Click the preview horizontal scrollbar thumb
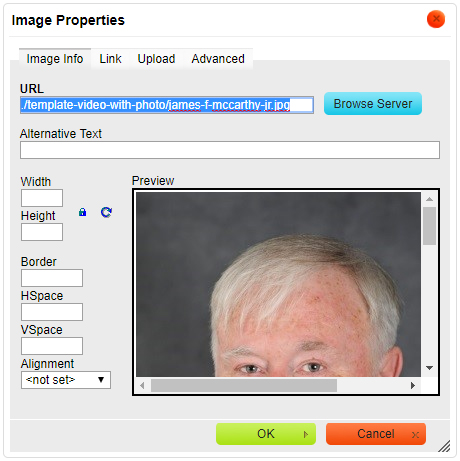This screenshot has width=460, height=461. (244, 386)
